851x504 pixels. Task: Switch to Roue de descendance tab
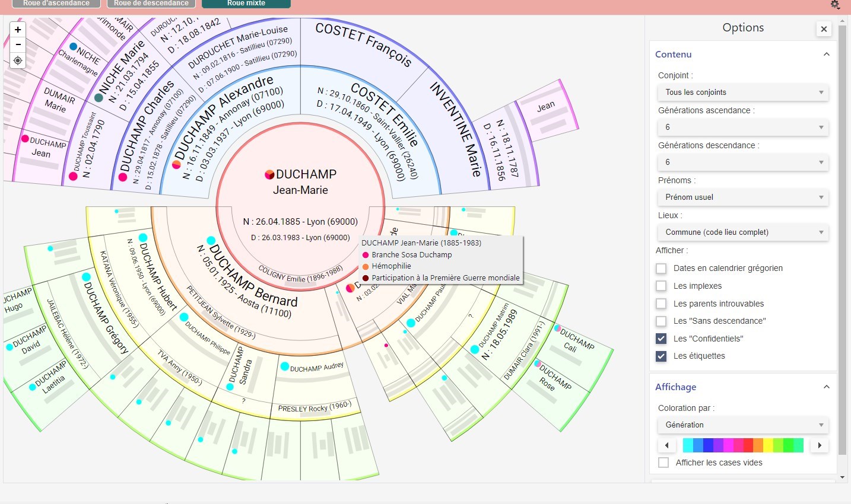(x=151, y=4)
